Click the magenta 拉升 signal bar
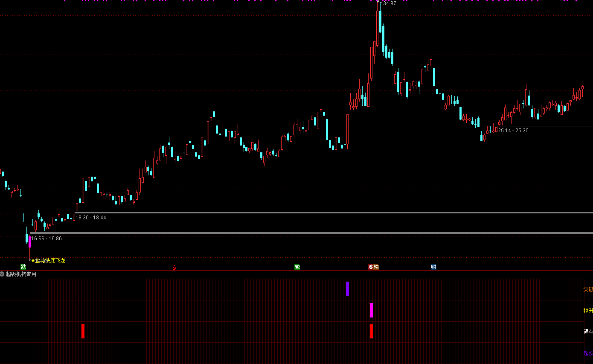The image size is (593, 364). point(371,310)
